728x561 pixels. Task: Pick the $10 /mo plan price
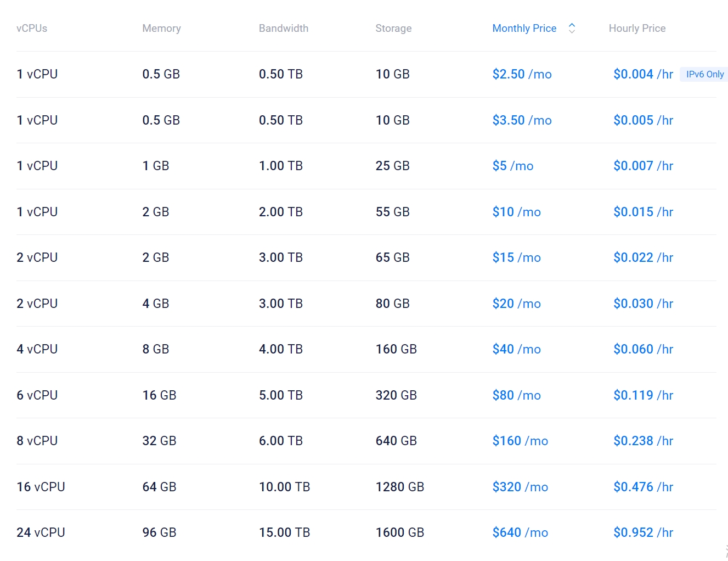click(516, 212)
